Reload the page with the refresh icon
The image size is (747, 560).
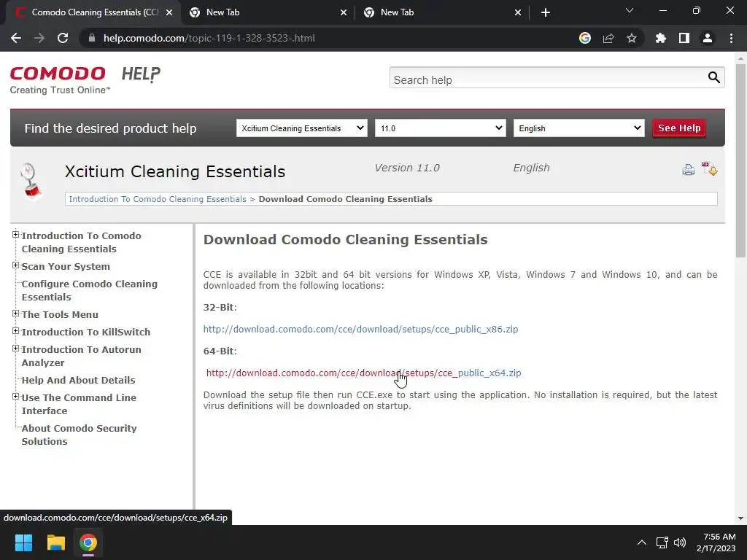63,38
